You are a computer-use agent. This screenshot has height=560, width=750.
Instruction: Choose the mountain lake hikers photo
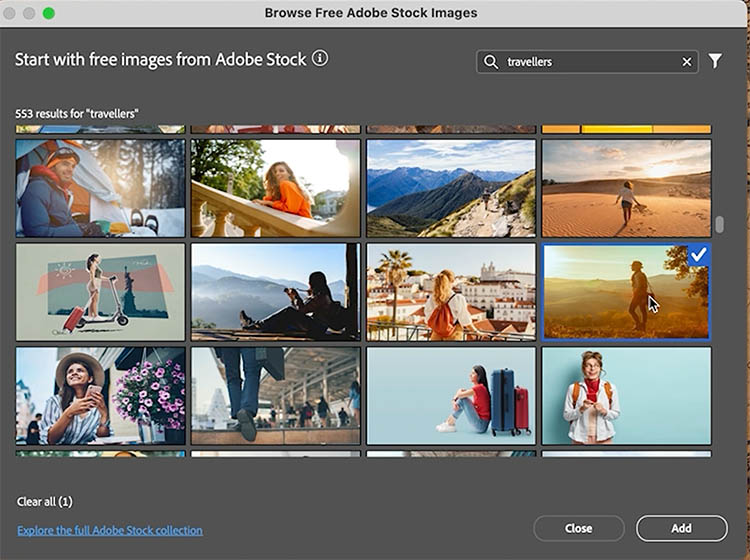(x=451, y=188)
